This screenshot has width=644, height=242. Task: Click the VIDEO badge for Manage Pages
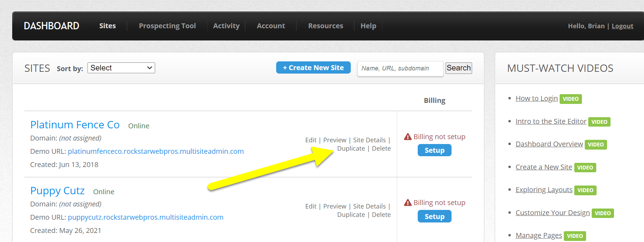click(x=575, y=236)
